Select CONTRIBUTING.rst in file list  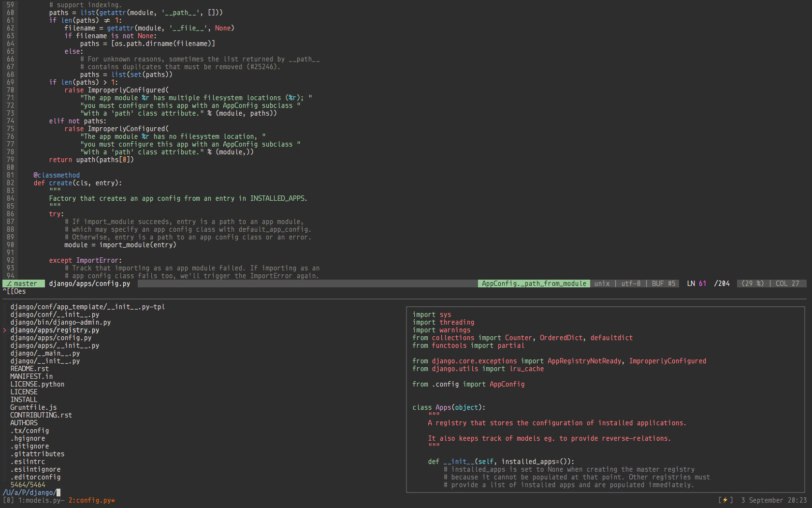[x=41, y=415]
